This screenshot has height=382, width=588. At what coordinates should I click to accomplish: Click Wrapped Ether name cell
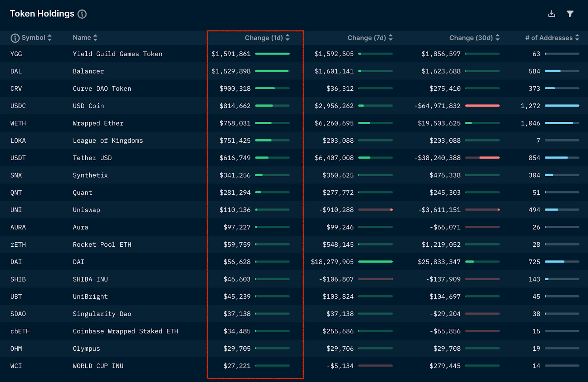tap(98, 123)
